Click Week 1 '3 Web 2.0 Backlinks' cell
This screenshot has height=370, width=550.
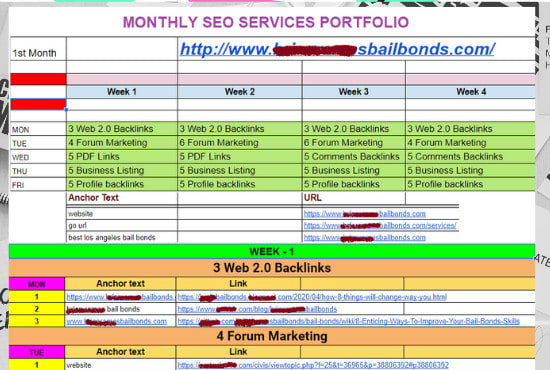(122, 129)
